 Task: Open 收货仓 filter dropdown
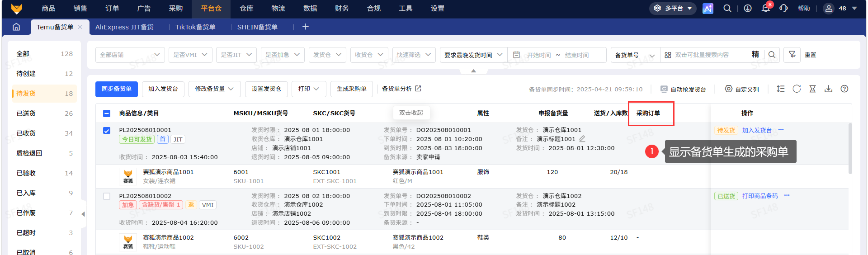coord(369,55)
